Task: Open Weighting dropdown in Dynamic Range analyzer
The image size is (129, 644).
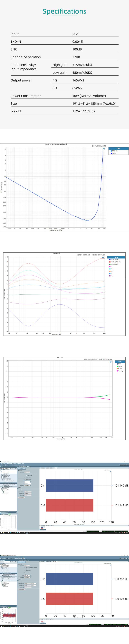Action: tap(28, 495)
